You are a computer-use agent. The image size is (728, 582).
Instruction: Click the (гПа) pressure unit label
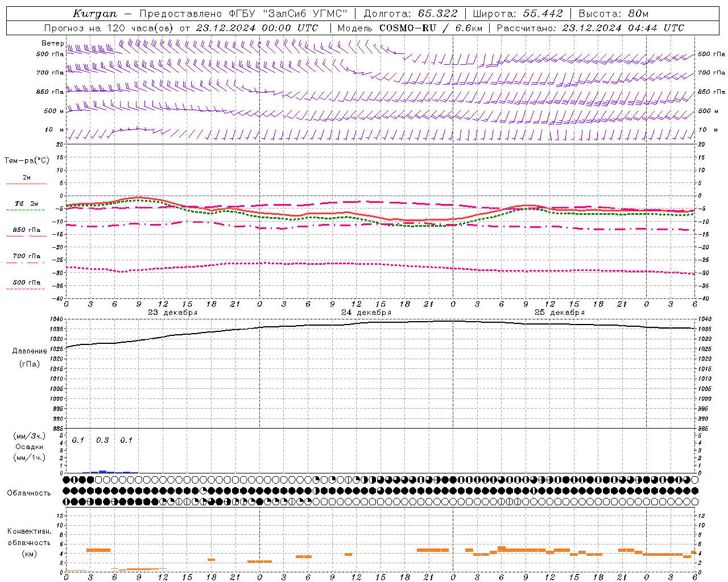point(30,364)
